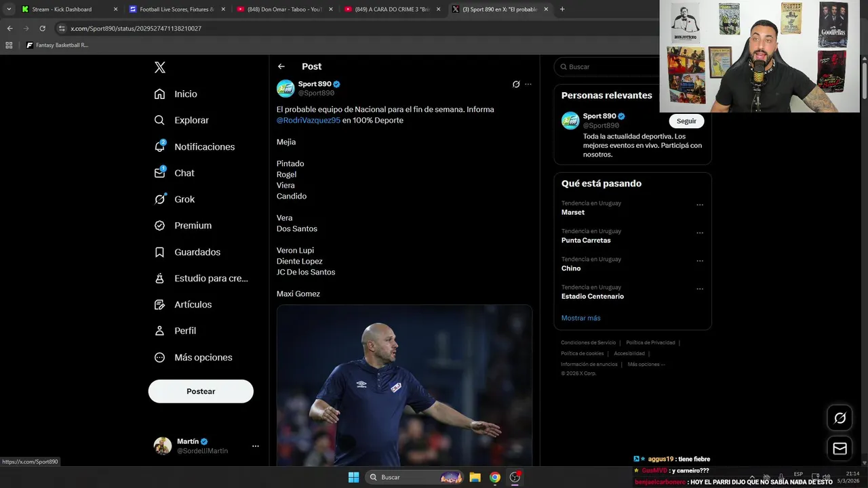
Task: Click the address bar URL
Action: click(x=136, y=28)
